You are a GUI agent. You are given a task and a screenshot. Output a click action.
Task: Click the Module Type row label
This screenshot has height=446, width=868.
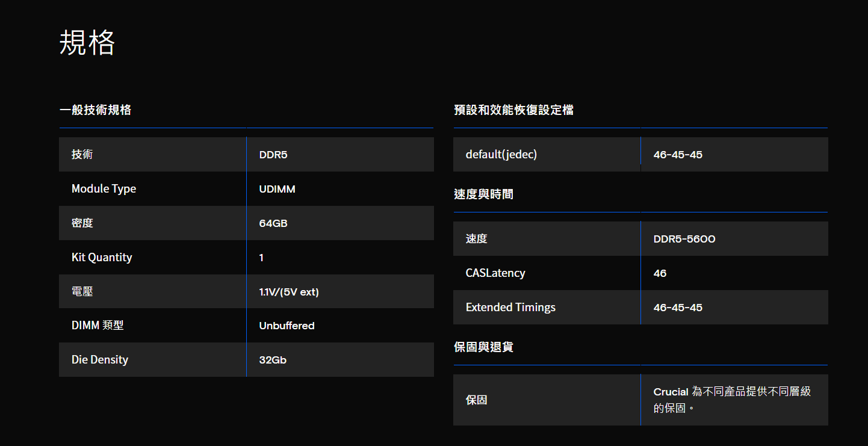pyautogui.click(x=104, y=188)
